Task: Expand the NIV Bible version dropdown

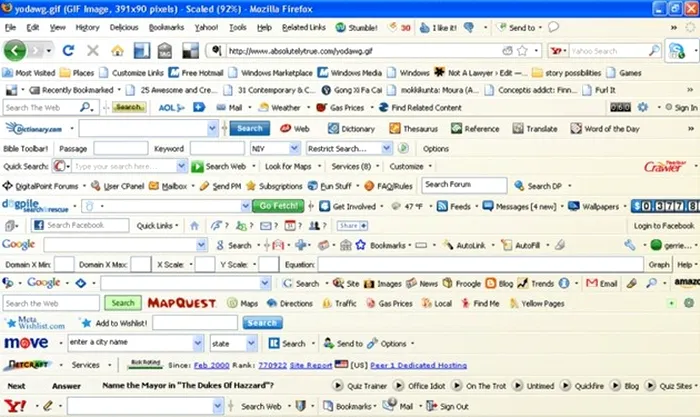Action: click(294, 148)
